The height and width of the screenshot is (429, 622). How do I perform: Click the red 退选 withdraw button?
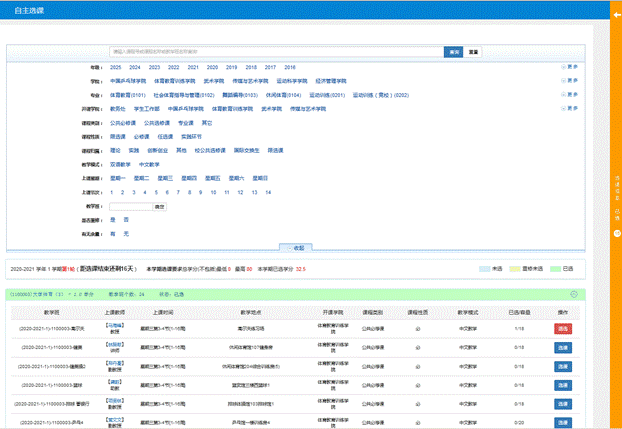pyautogui.click(x=562, y=328)
